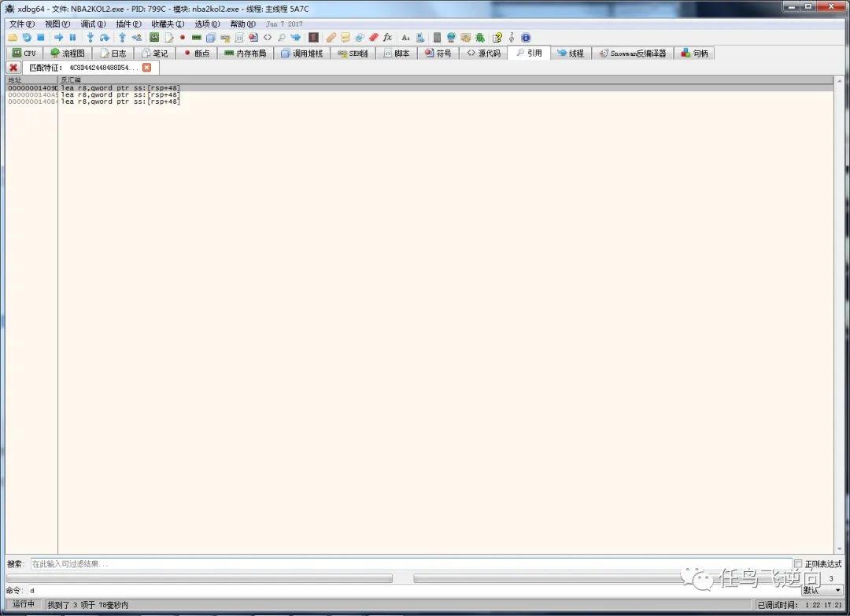This screenshot has height=616, width=850.
Task: Open the log toolbar page icon
Action: [x=169, y=38]
